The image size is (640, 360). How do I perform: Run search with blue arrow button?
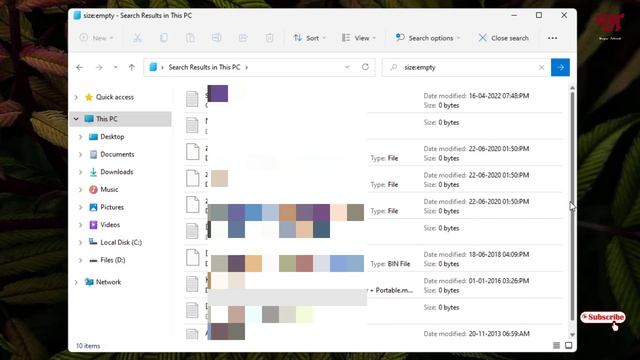point(560,67)
